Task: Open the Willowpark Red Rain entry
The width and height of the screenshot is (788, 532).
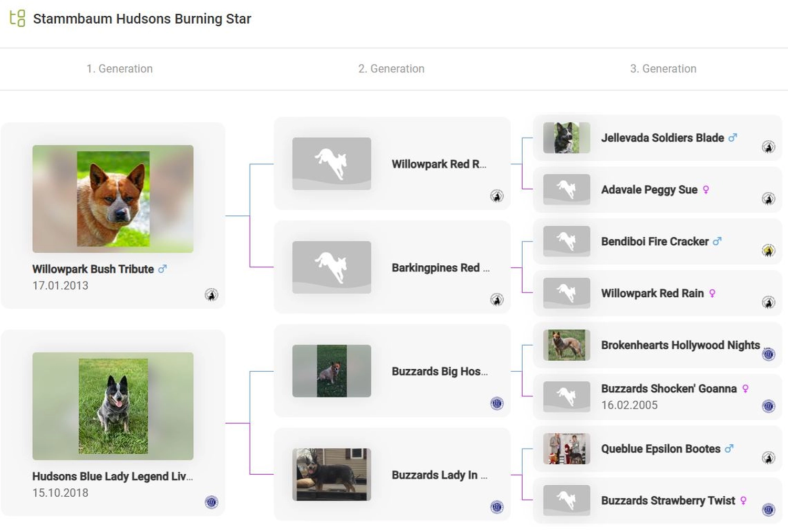Action: (652, 293)
